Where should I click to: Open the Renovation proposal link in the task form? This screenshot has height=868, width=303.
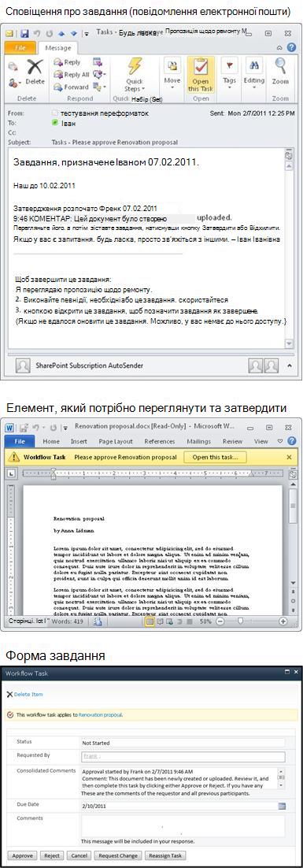[x=100, y=714]
